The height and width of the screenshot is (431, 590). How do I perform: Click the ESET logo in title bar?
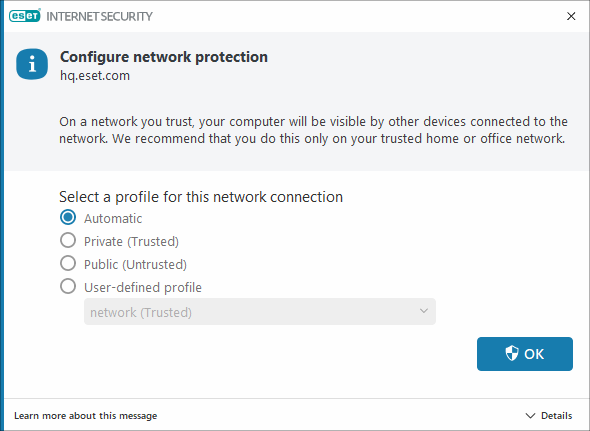click(25, 16)
